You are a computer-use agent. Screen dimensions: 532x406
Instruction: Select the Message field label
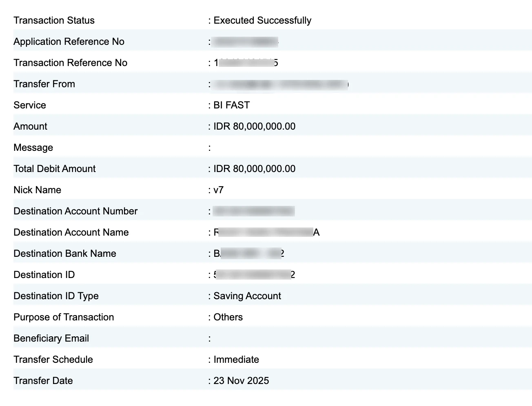point(33,148)
